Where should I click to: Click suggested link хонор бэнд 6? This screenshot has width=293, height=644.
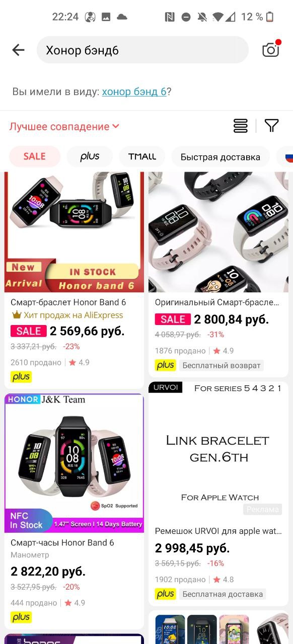coord(134,92)
